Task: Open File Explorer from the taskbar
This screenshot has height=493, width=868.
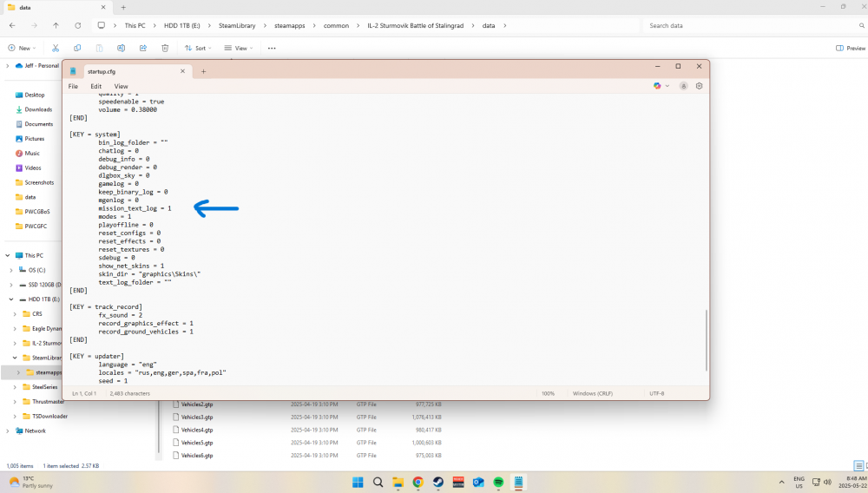Action: click(398, 483)
